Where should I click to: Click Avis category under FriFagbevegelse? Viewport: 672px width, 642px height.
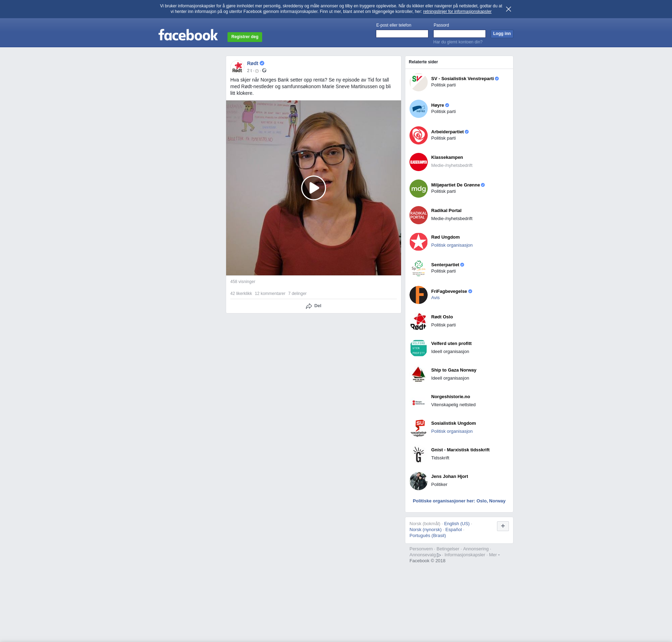pos(435,298)
